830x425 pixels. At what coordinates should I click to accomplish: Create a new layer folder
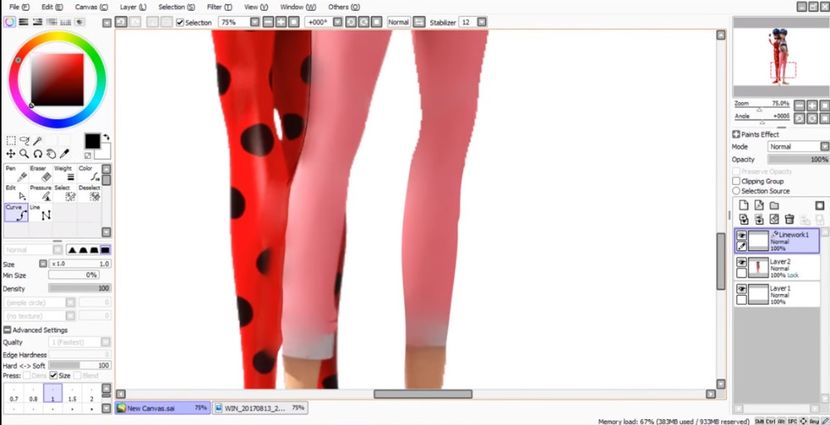point(774,205)
